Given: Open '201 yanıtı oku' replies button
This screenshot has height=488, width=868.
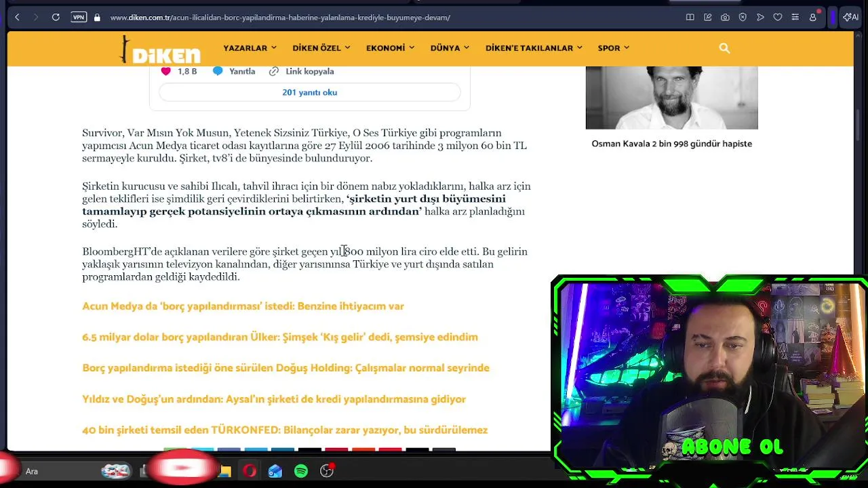Looking at the screenshot, I should 309,92.
